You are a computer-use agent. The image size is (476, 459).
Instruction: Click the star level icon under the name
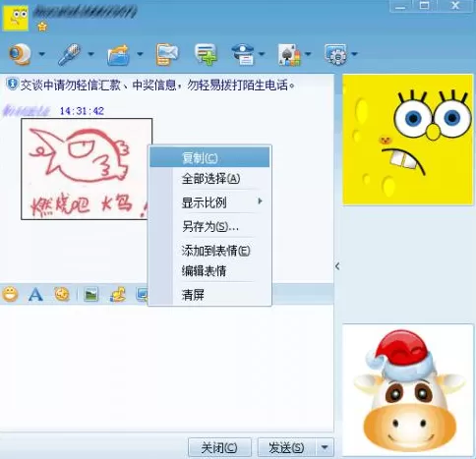[x=42, y=27]
